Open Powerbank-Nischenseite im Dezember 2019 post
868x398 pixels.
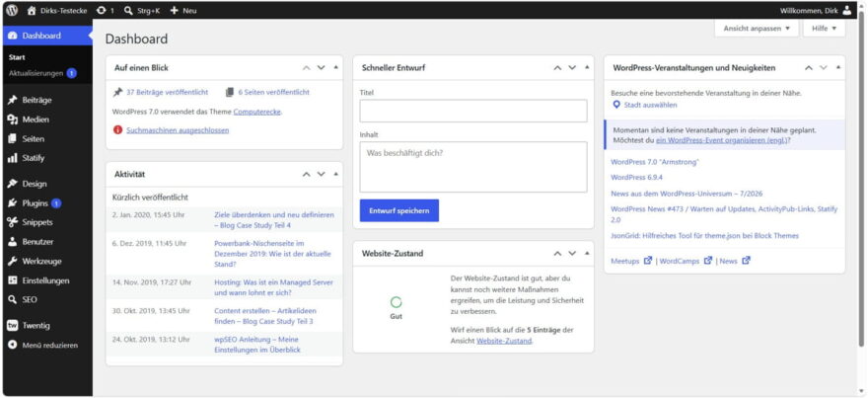tap(272, 254)
